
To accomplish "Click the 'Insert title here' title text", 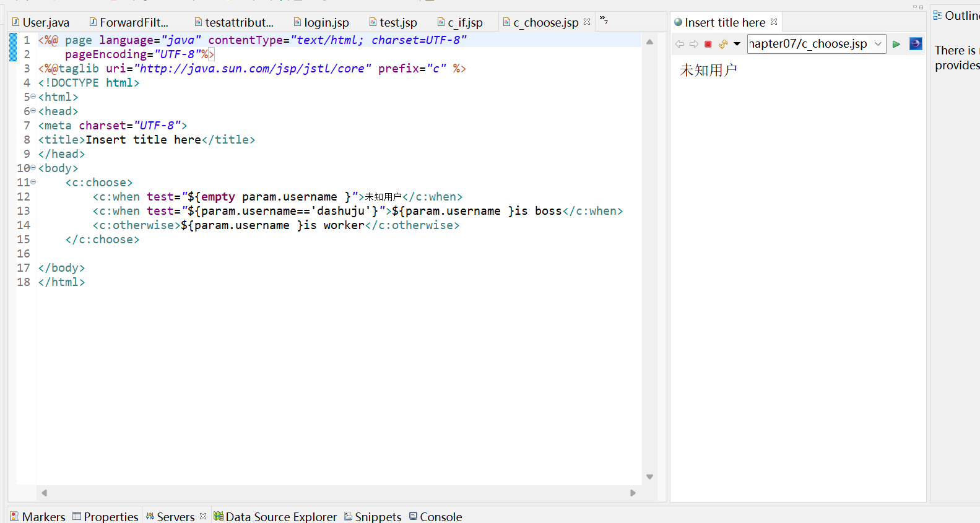I will pyautogui.click(x=143, y=140).
